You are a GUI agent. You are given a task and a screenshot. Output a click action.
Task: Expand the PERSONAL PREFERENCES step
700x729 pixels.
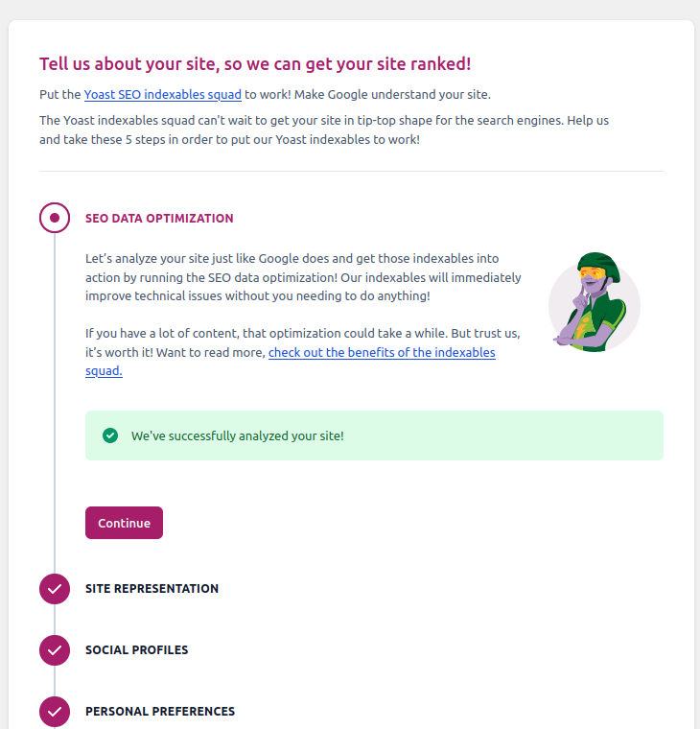[160, 712]
